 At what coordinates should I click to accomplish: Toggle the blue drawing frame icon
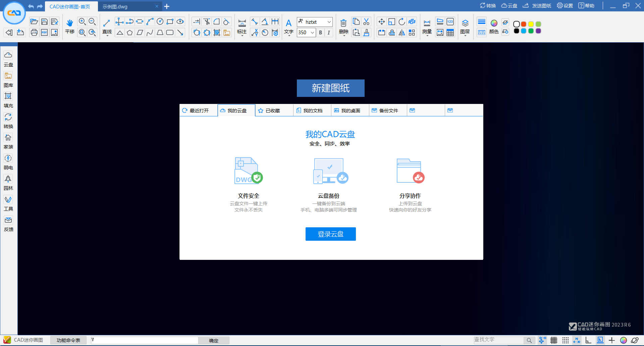(600, 340)
